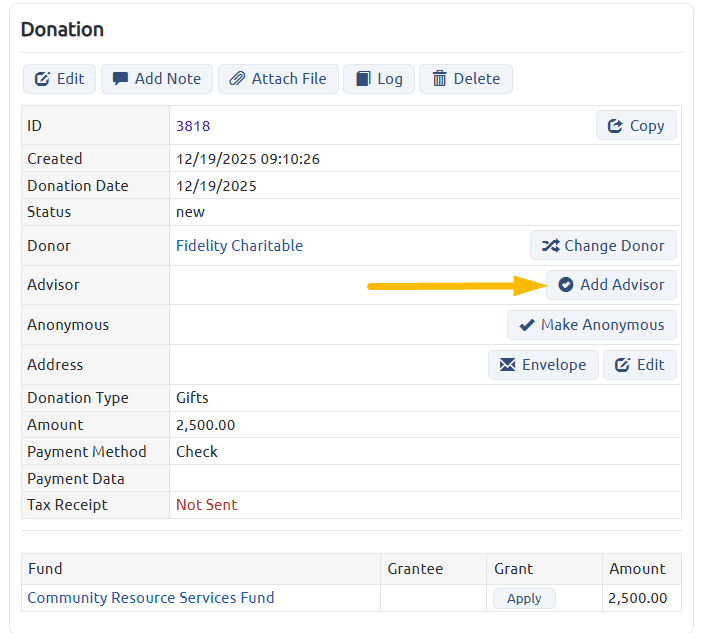Click the fund table amount 2,500.00
702x633 pixels.
(638, 598)
